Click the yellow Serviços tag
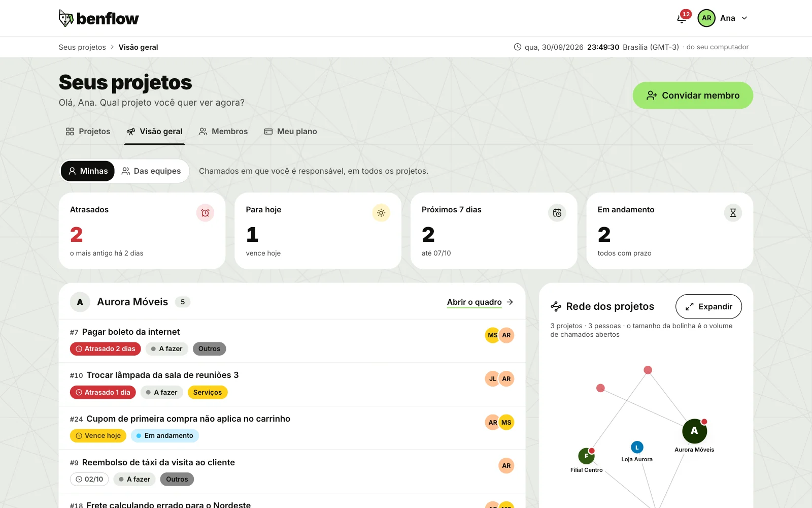812x508 pixels. [208, 393]
